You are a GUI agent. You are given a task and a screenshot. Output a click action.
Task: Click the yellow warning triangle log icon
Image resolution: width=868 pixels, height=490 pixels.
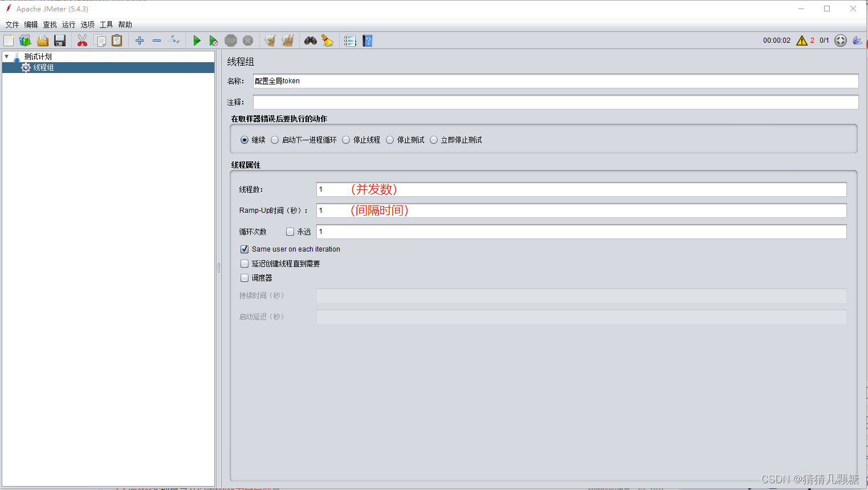click(802, 41)
